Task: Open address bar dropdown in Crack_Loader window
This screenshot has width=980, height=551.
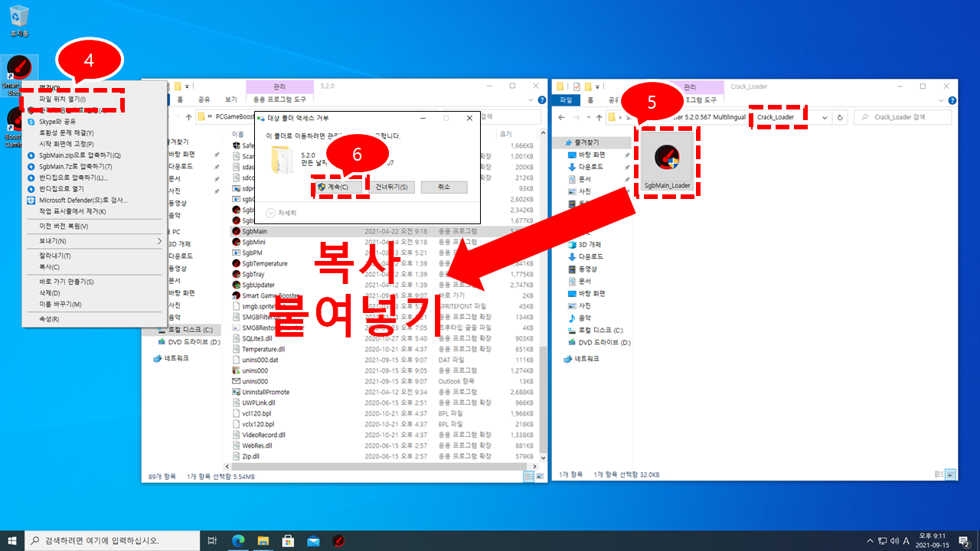Action: 825,117
